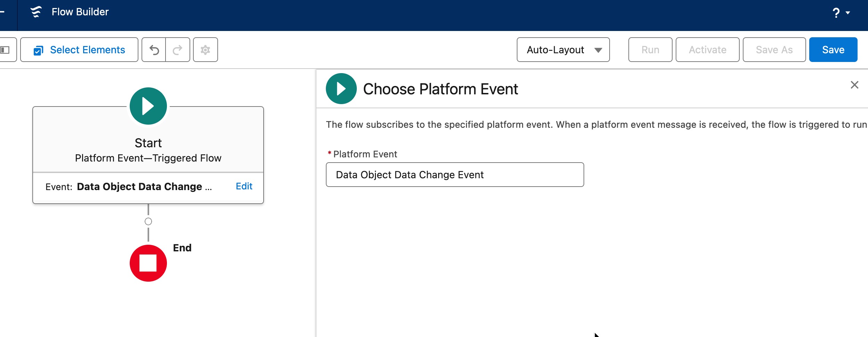
Task: Save the flow
Action: point(833,50)
